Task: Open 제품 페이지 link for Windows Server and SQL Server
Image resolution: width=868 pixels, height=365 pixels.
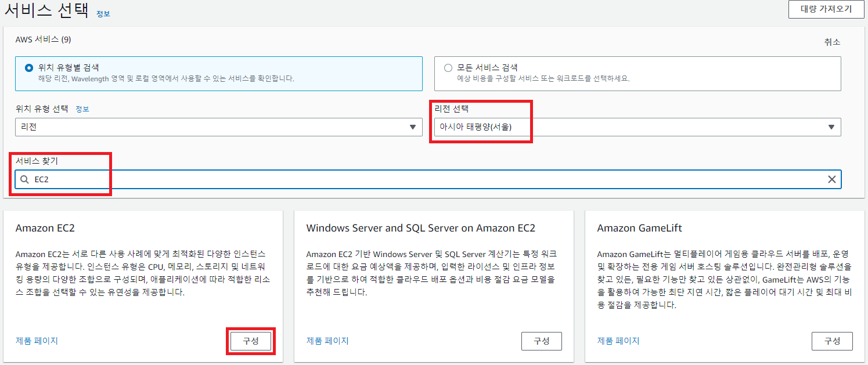Action: [x=327, y=341]
